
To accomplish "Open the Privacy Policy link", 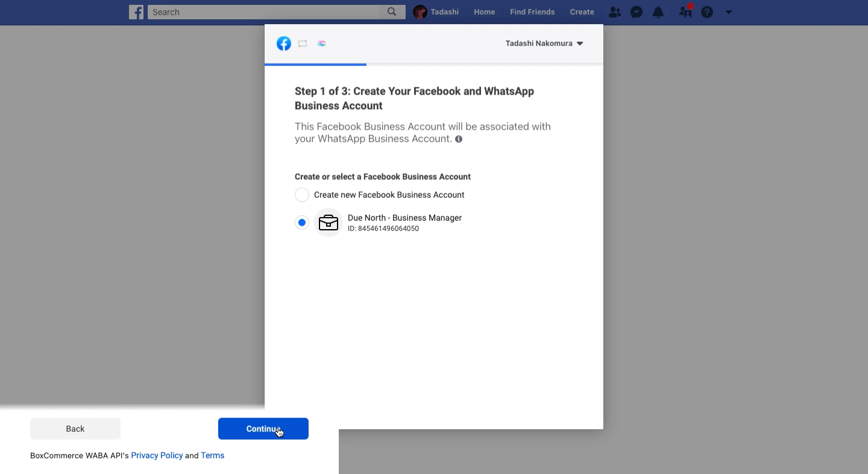I will (x=157, y=455).
